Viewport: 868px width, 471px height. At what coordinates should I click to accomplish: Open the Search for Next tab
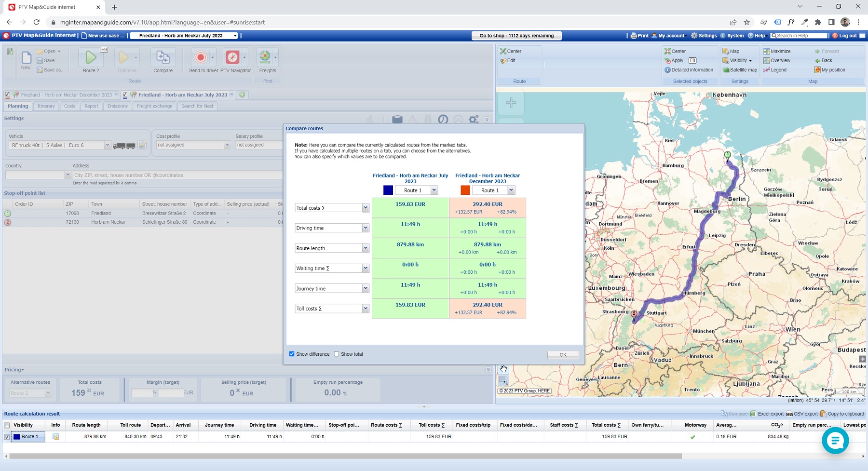tap(197, 106)
